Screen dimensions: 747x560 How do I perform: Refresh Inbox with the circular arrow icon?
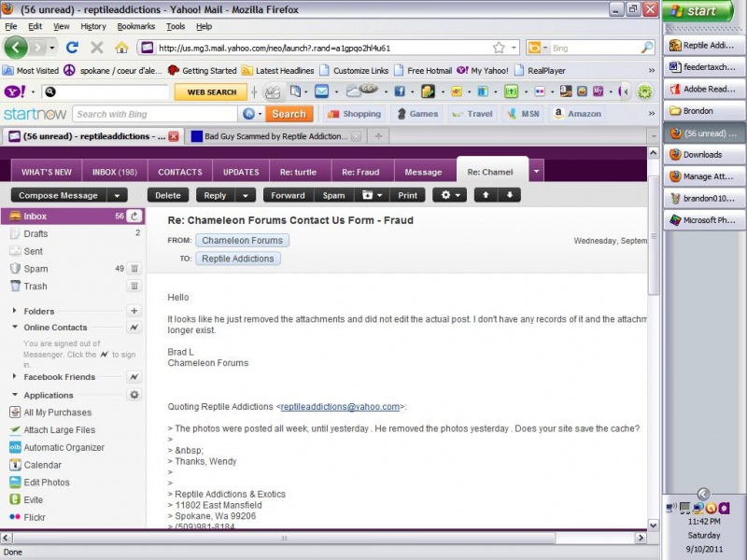[x=134, y=217]
